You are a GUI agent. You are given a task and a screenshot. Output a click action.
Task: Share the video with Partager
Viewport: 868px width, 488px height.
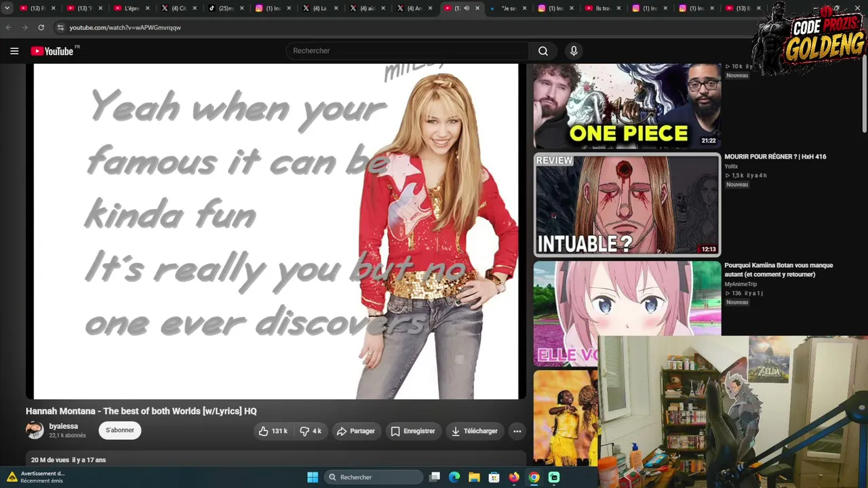[356, 431]
